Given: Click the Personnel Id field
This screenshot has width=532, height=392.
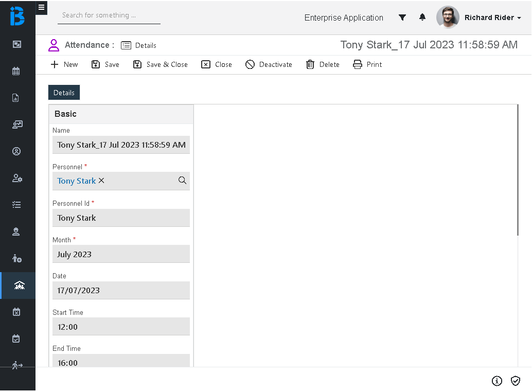Looking at the screenshot, I should point(121,218).
